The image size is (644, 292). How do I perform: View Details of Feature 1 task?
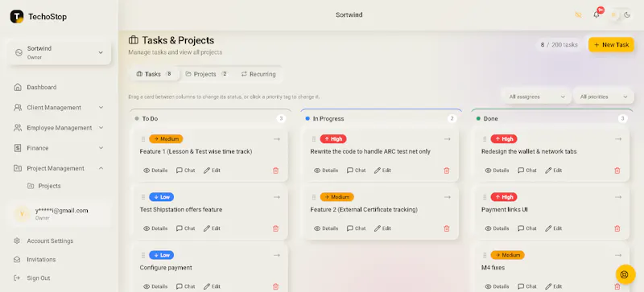point(155,171)
